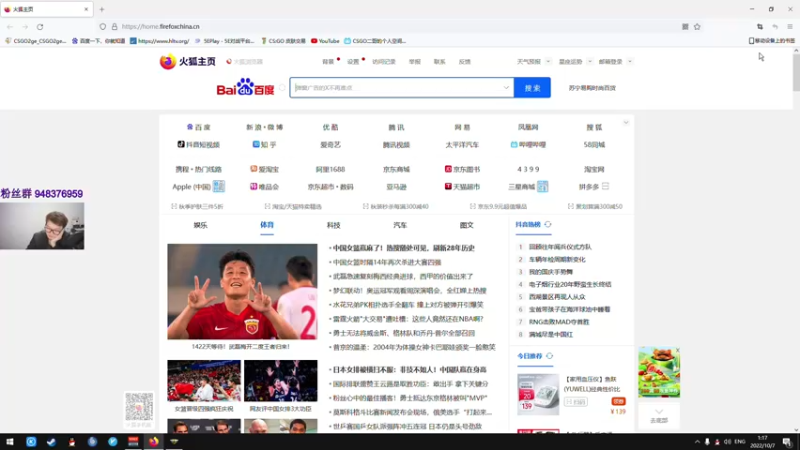
Task: Expand the search suggestions dropdown arrow
Action: pyautogui.click(x=506, y=88)
